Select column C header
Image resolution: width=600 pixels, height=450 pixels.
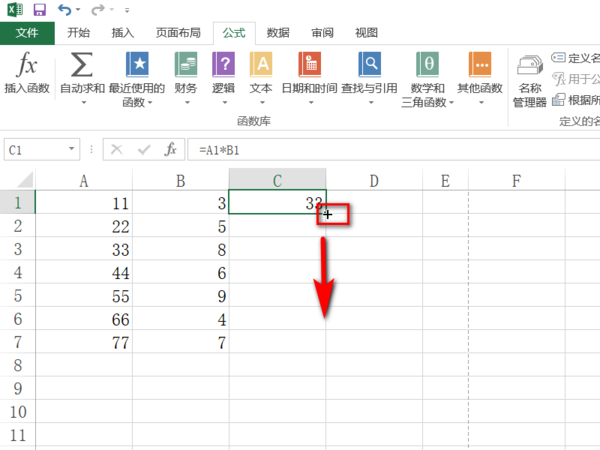(x=277, y=180)
